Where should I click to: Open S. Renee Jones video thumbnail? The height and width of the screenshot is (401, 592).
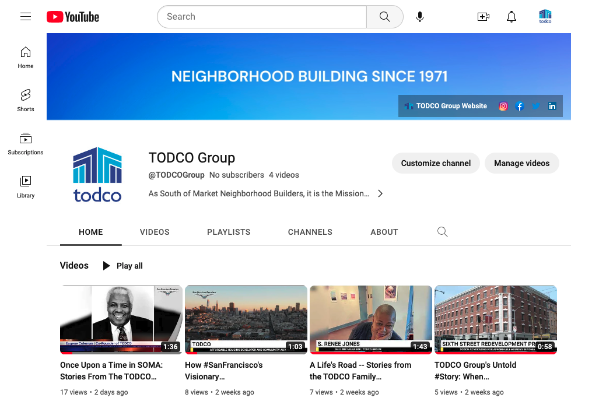(371, 320)
